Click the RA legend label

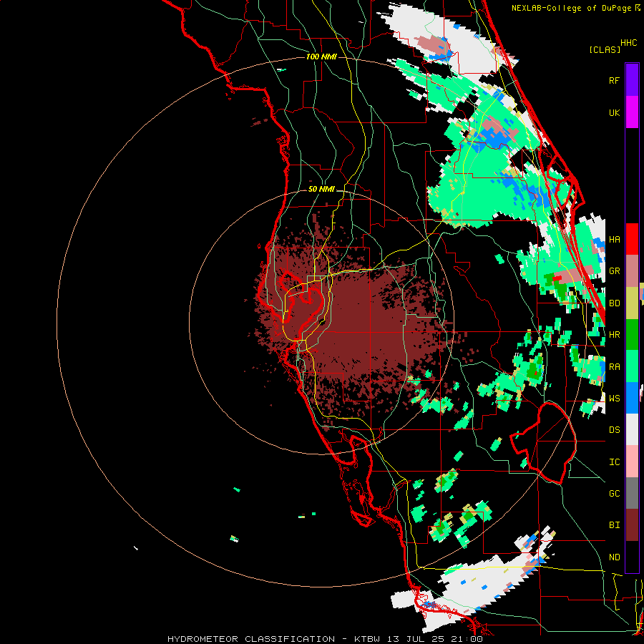point(614,367)
